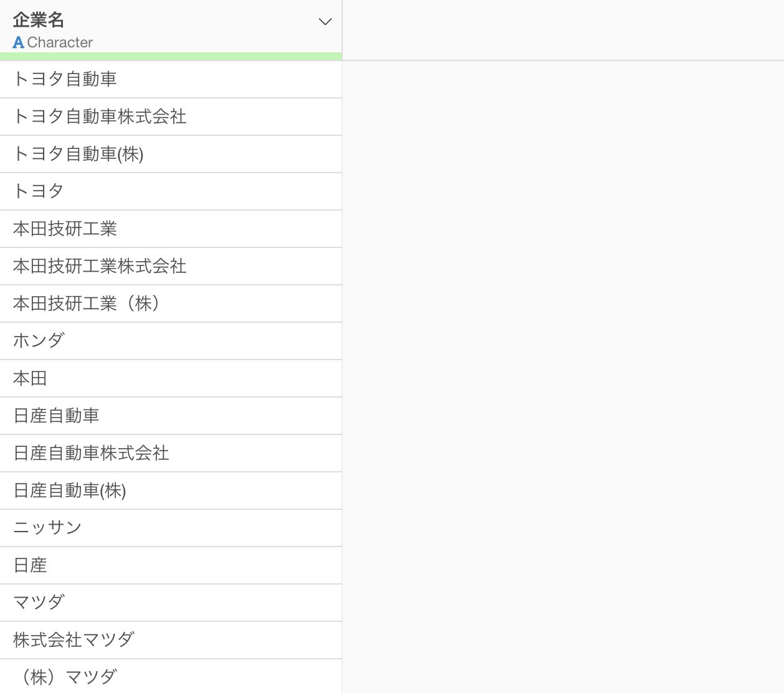Click the トヨタ自動車(株) cell

tap(79, 154)
